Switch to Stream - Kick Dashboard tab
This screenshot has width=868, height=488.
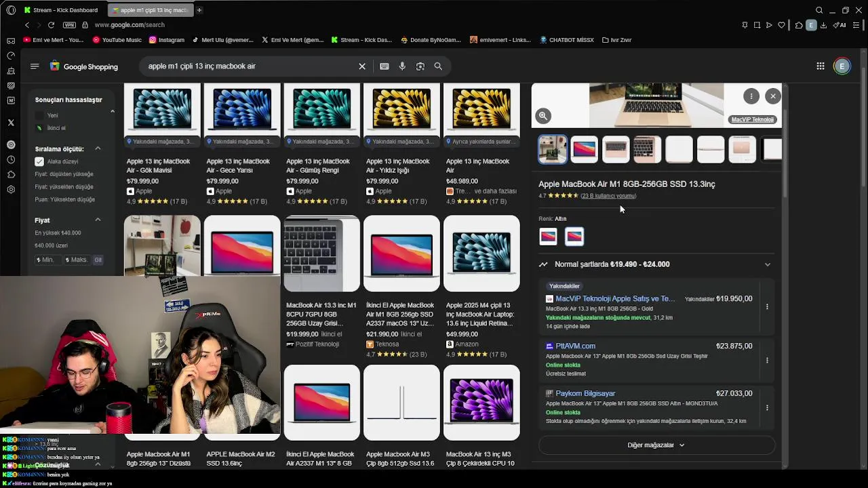[x=62, y=10]
